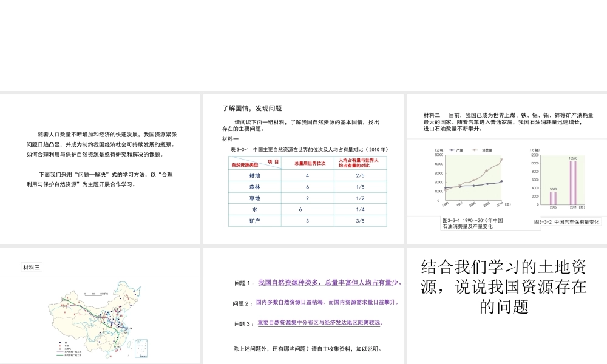This screenshot has width=607, height=364.
Task: Click the world rank 6 in the 森林 row
Action: (x=307, y=187)
